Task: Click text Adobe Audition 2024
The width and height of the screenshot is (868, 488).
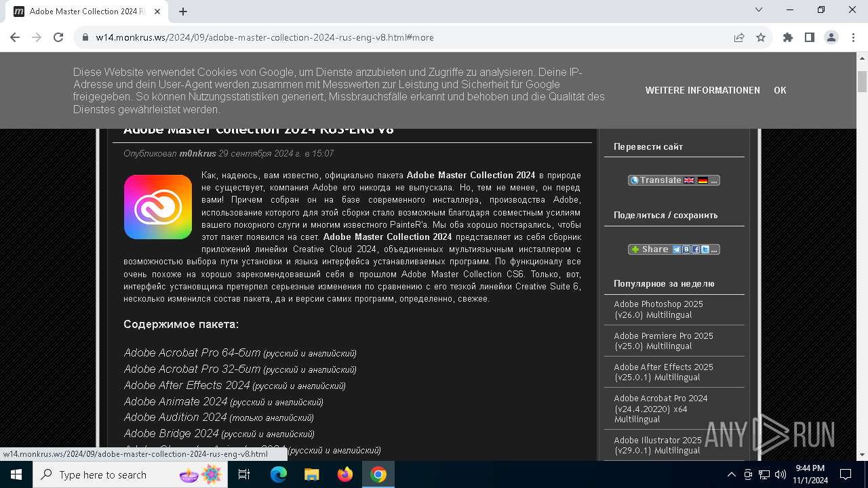Action: coord(175,417)
